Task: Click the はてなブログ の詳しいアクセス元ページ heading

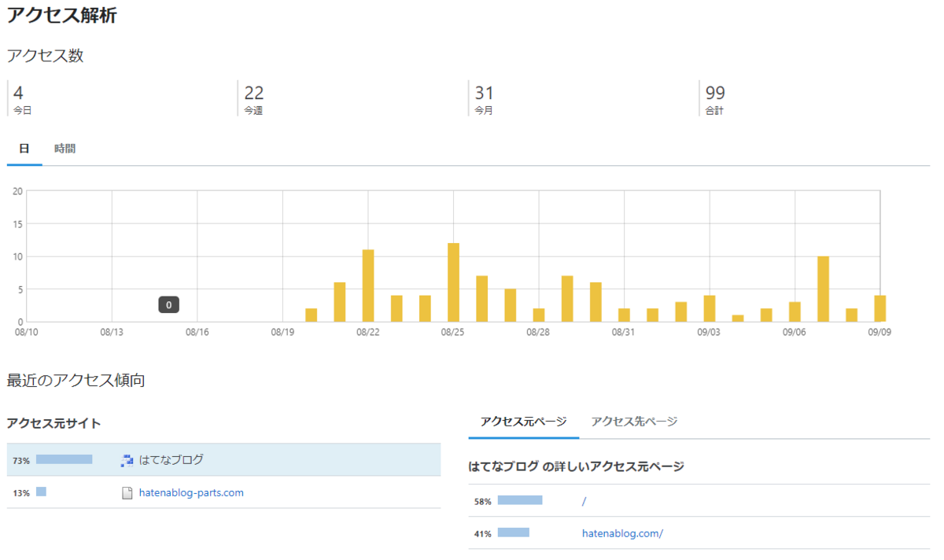Action: click(576, 466)
